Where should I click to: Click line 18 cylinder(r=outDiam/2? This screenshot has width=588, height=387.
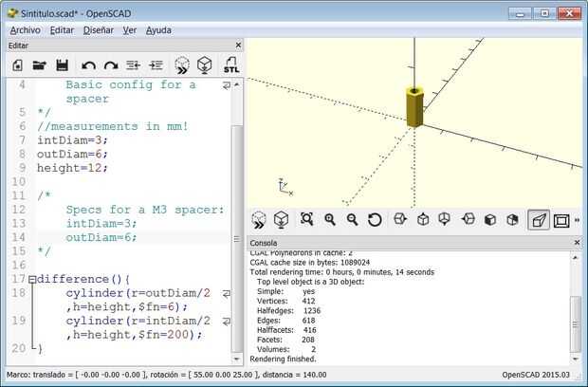click(138, 293)
